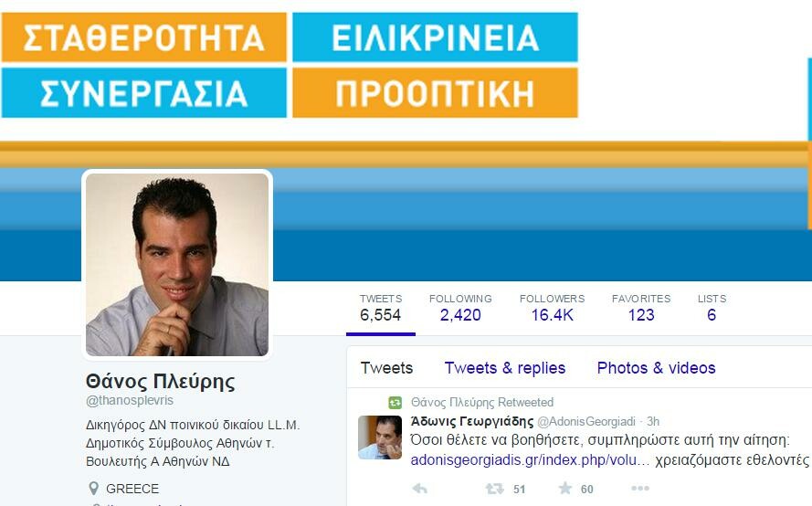This screenshot has width=812, height=506.
Task: Open the Lists count 6
Action: pos(712,308)
